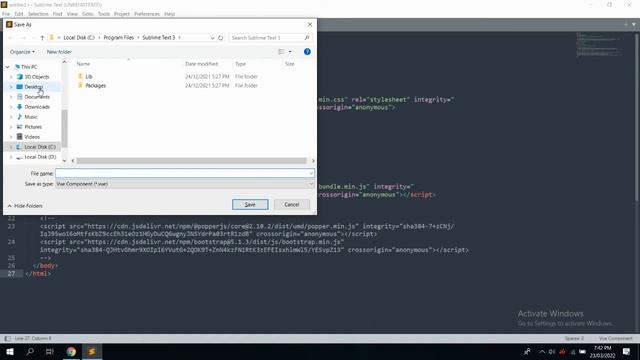Click the Back navigation arrow
Viewport: 640px width, 360px height.
pyautogui.click(x=11, y=38)
